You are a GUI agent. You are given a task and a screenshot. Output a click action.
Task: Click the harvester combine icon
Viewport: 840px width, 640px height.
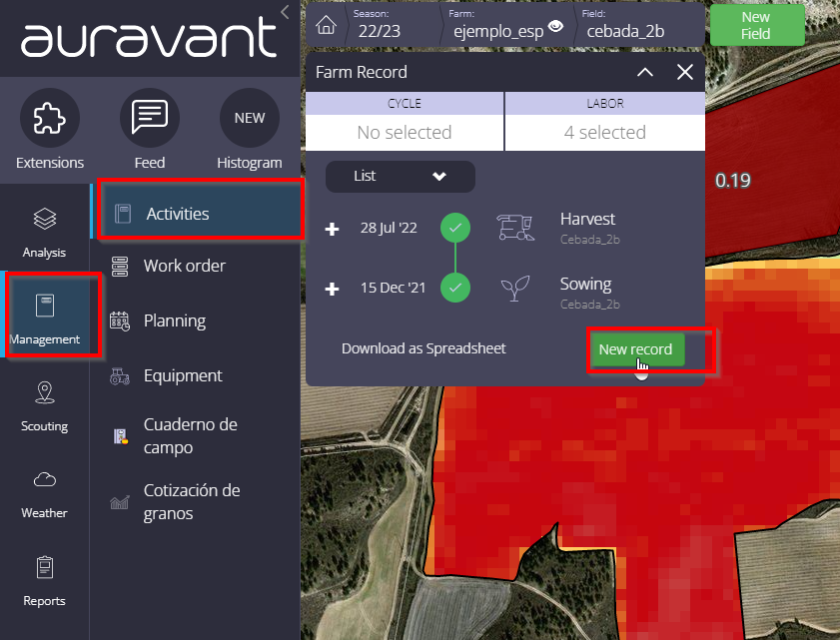click(x=515, y=227)
